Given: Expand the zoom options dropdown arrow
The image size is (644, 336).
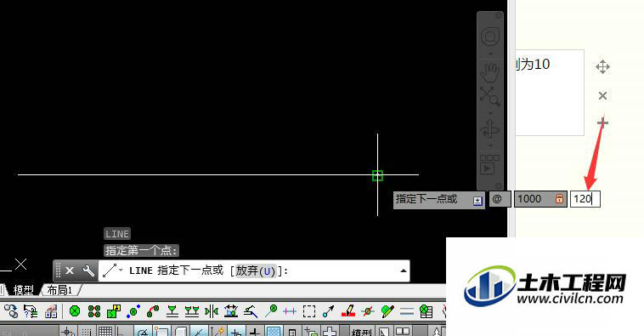Looking at the screenshot, I should coord(490,112).
